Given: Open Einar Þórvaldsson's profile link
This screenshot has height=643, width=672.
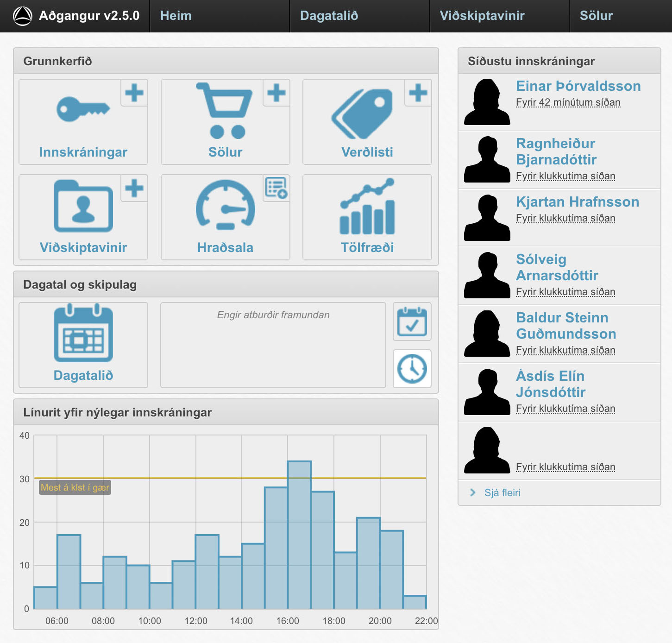Looking at the screenshot, I should coord(578,86).
